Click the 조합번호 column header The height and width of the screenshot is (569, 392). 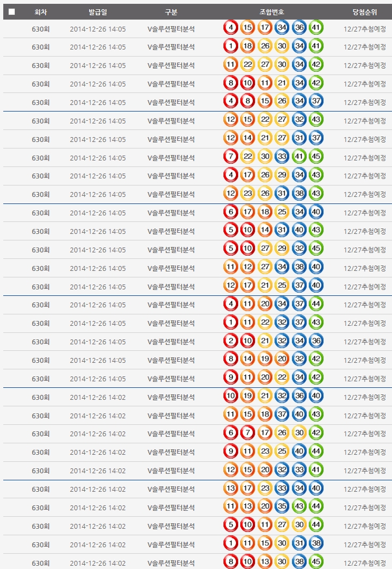click(272, 12)
